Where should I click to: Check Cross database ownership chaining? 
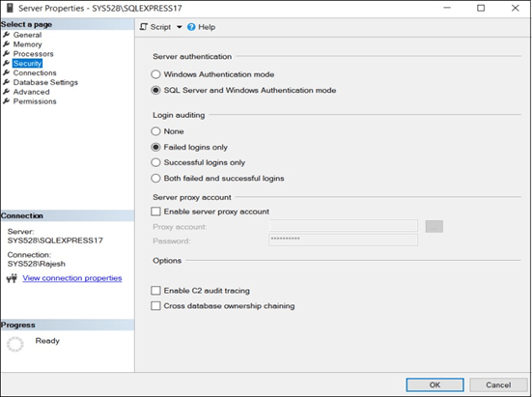point(155,306)
